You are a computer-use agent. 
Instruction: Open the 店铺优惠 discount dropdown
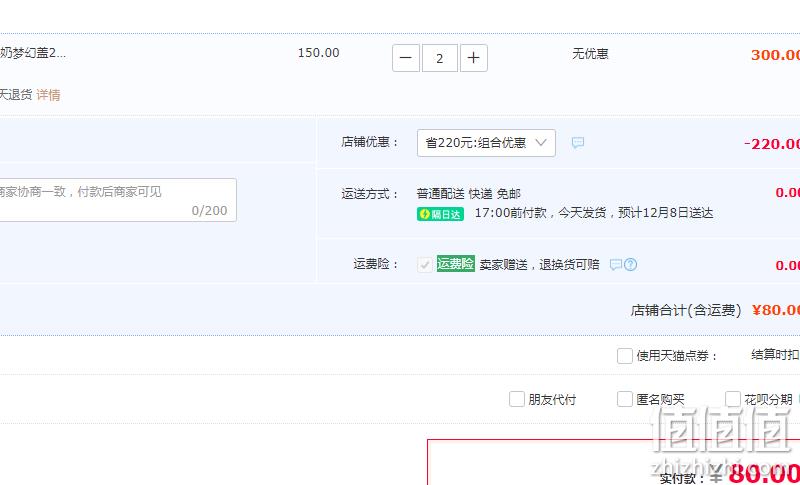pos(486,143)
